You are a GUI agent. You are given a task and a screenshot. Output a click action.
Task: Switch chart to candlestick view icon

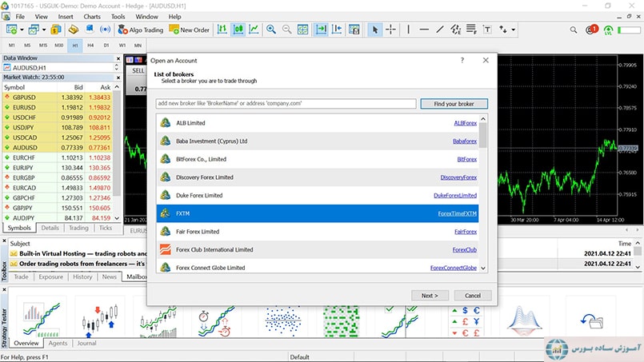click(238, 30)
